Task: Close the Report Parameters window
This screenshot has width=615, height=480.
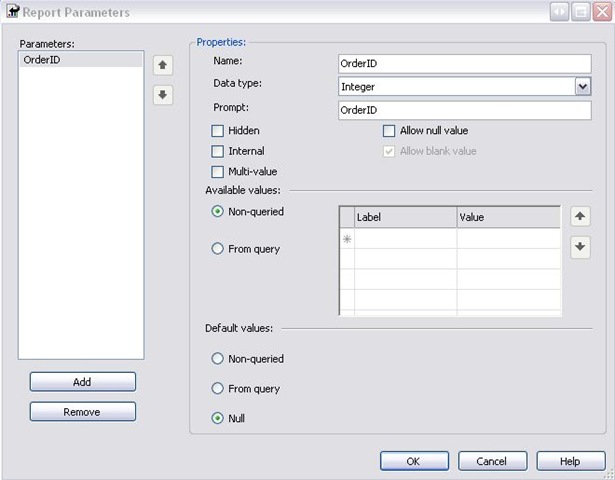Action: [602, 12]
